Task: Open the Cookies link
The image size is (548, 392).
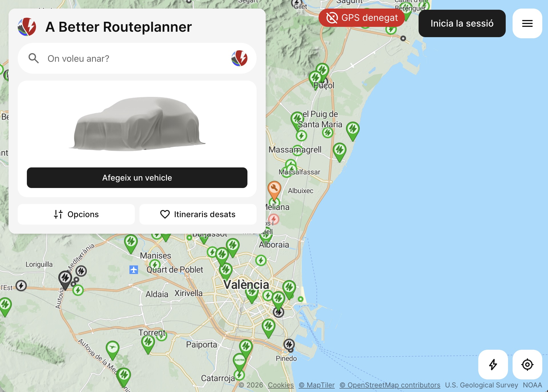Action: [x=281, y=385]
